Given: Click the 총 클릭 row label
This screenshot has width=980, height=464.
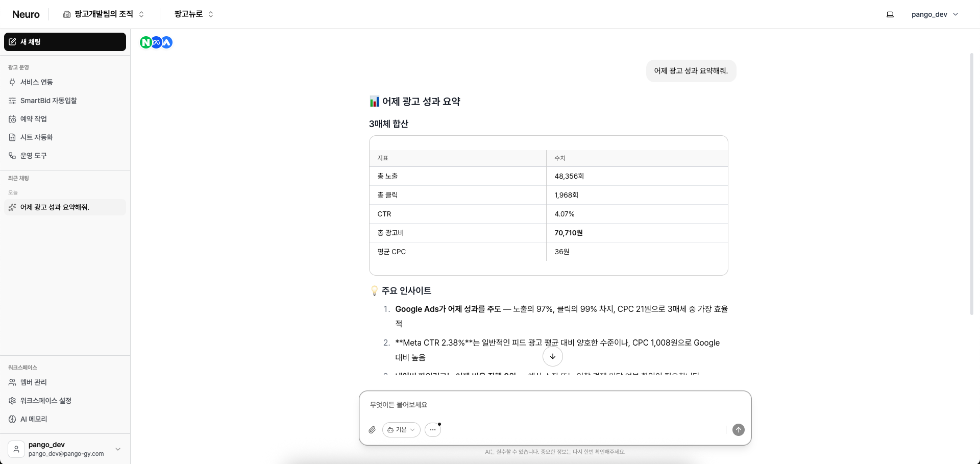Looking at the screenshot, I should pos(387,195).
